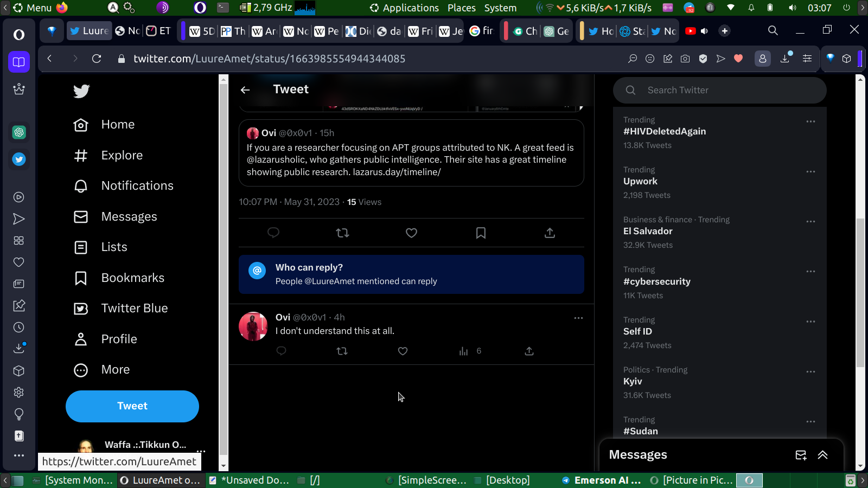This screenshot has width=868, height=488.
Task: Compose a new message in Messages panel
Action: point(801,455)
